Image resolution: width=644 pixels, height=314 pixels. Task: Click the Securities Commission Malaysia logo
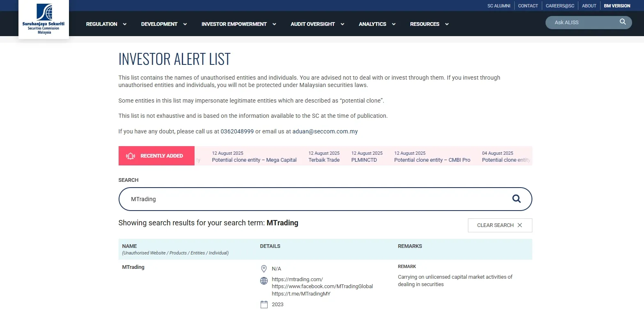click(44, 19)
